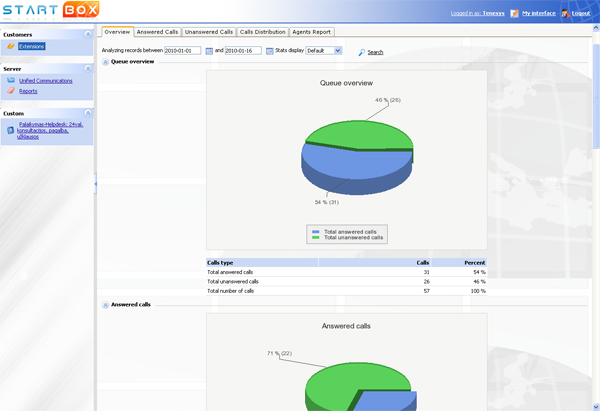Open the Stats display dropdown

[324, 51]
